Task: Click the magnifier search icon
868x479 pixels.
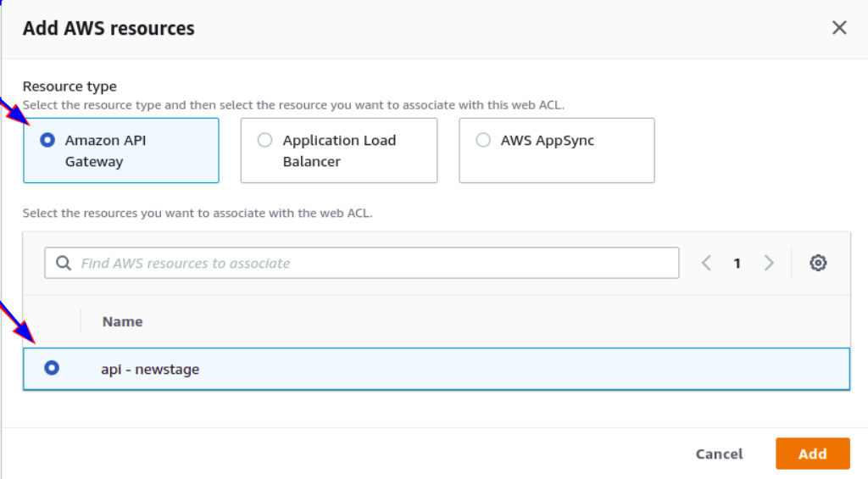Action: pos(64,263)
